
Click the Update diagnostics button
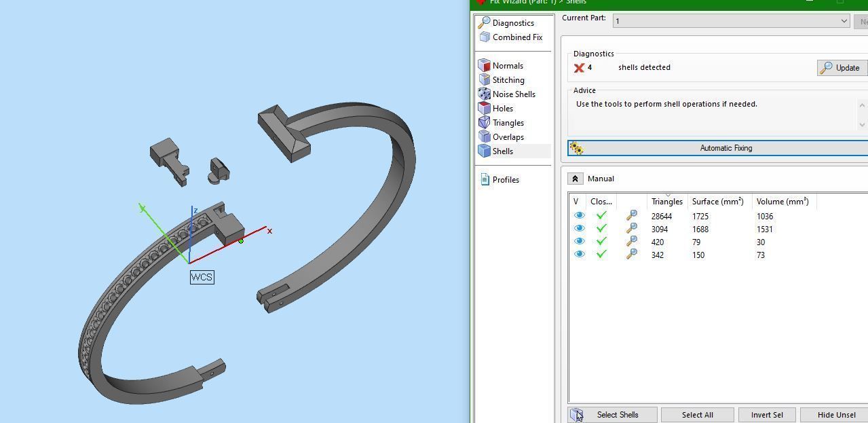842,68
